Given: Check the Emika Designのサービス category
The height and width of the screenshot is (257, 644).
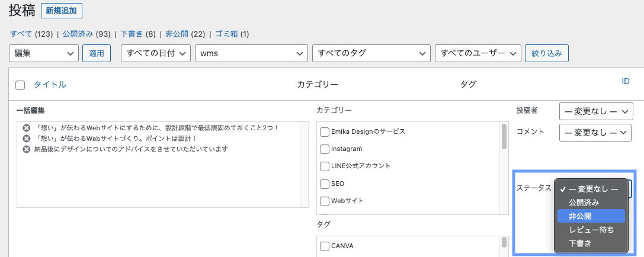Looking at the screenshot, I should pos(325,131).
